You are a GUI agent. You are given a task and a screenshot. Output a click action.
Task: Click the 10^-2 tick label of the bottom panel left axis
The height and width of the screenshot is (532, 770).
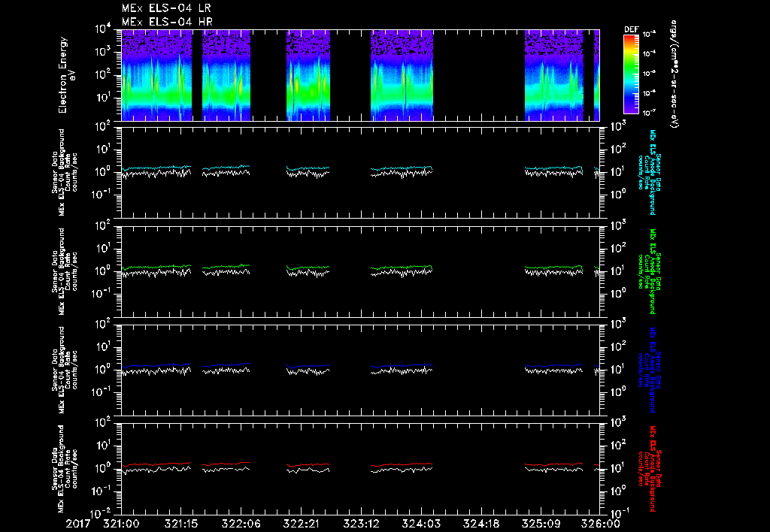pos(102,514)
